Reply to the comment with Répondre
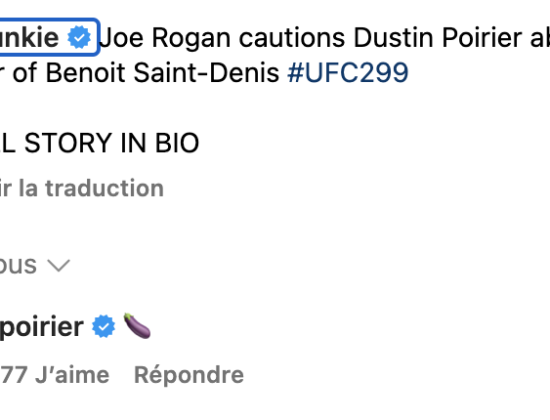 pyautogui.click(x=189, y=375)
